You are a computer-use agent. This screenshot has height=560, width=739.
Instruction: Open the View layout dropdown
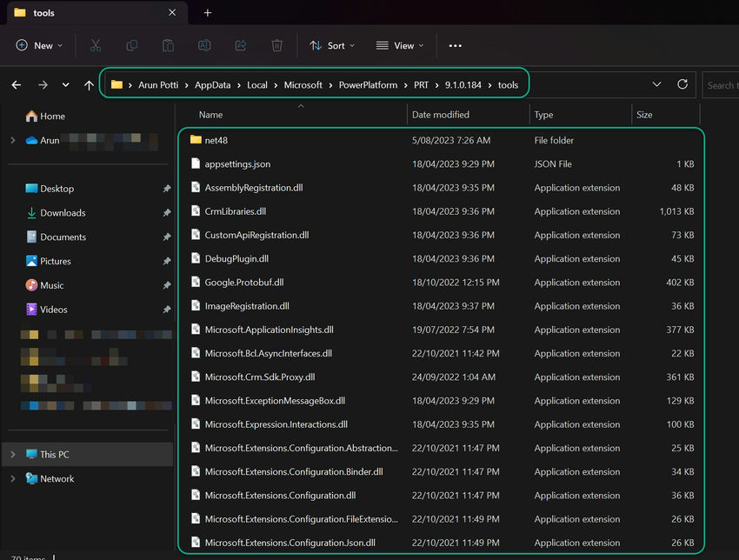pyautogui.click(x=400, y=45)
